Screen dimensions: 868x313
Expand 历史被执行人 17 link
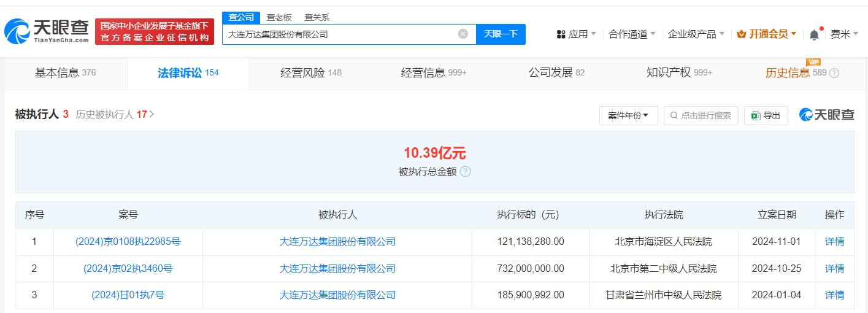[x=115, y=114]
